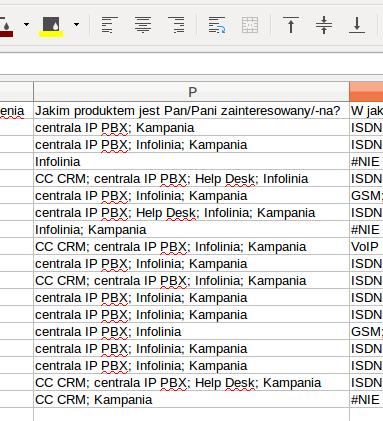Select ISDN beside 'CC CRM; centrala IP PBX; Help Desk; Kampania'

[366, 382]
